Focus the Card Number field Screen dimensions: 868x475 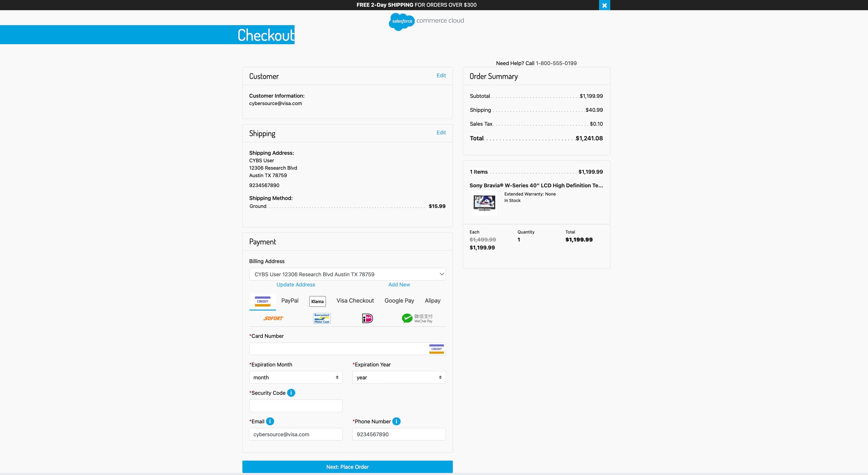pyautogui.click(x=347, y=349)
